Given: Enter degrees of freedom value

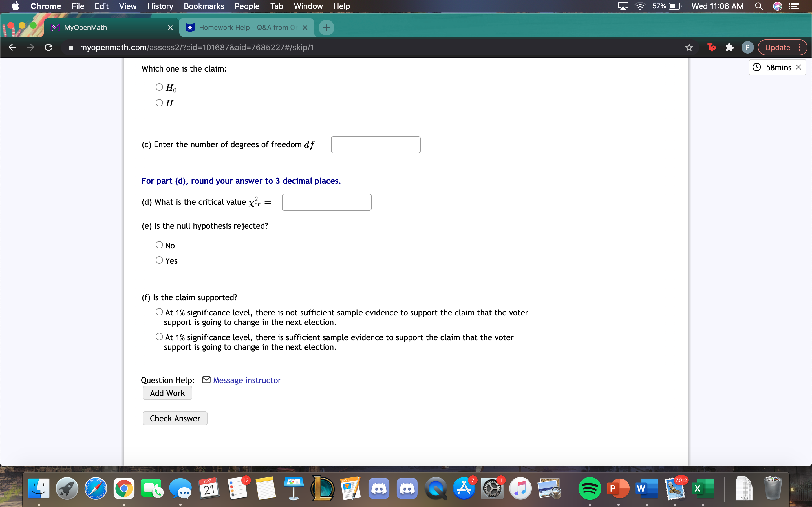Looking at the screenshot, I should click(375, 144).
